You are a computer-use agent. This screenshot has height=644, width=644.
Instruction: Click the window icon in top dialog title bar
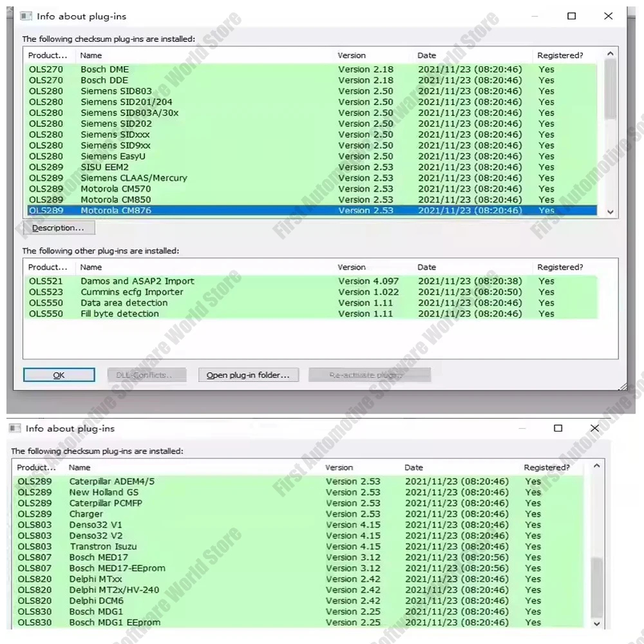26,16
